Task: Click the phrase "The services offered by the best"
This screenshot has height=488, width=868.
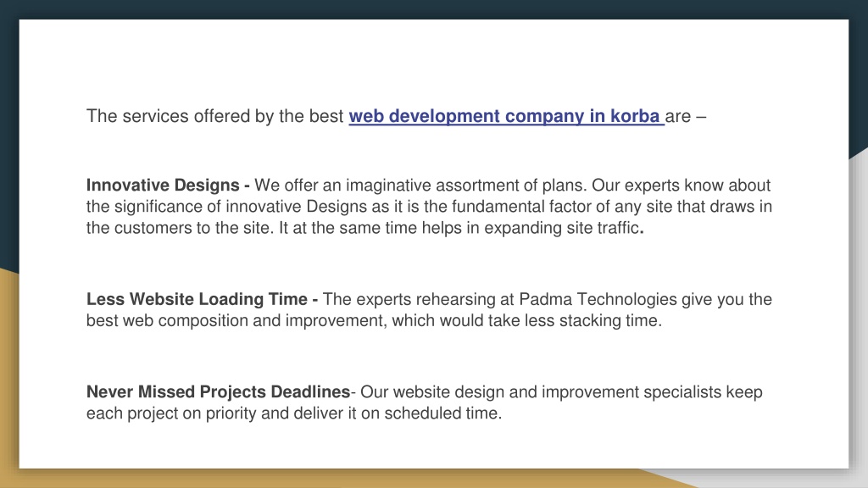Action: tap(214, 116)
